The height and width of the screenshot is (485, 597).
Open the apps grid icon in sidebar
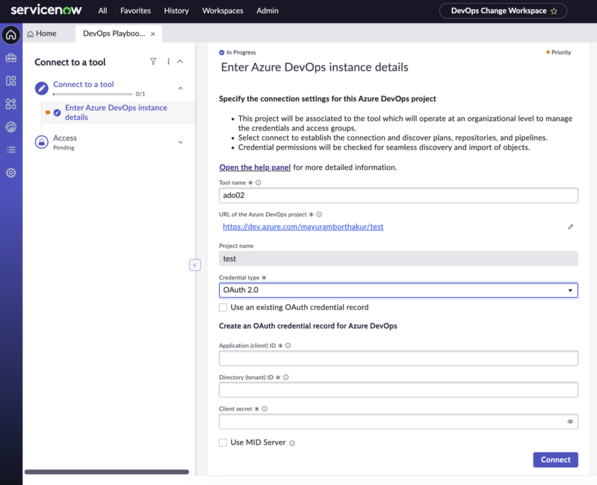11,104
